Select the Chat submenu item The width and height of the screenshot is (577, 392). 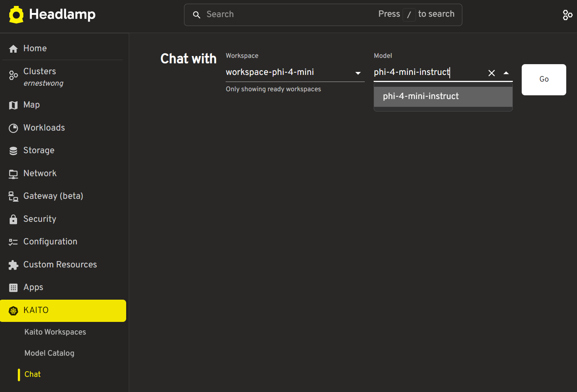coord(33,374)
